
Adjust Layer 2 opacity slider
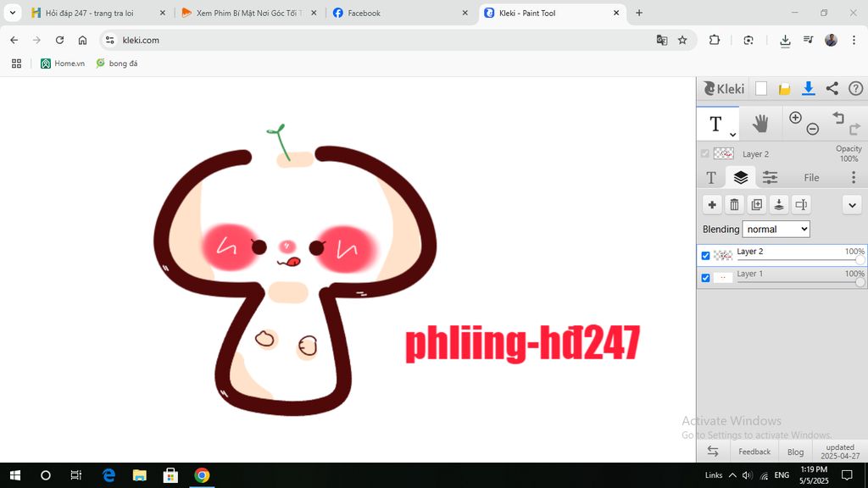800,260
